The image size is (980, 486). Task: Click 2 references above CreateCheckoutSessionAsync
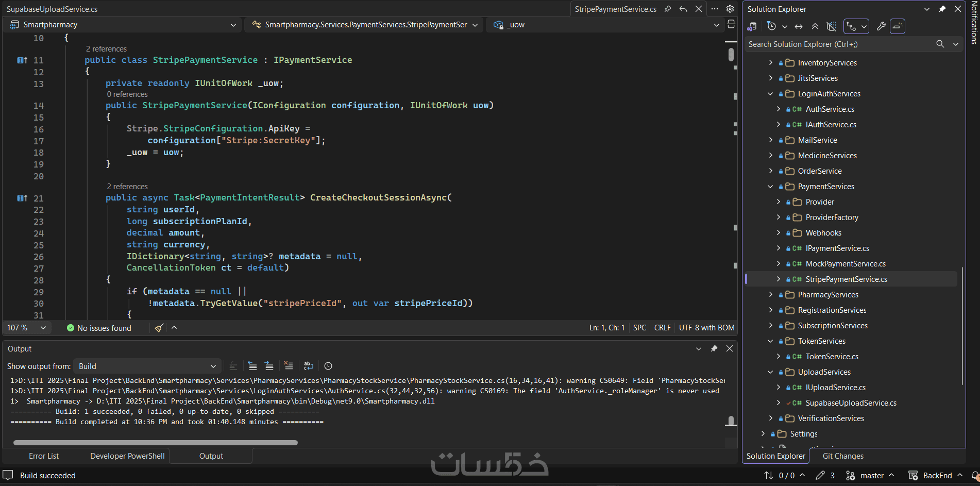coord(127,187)
